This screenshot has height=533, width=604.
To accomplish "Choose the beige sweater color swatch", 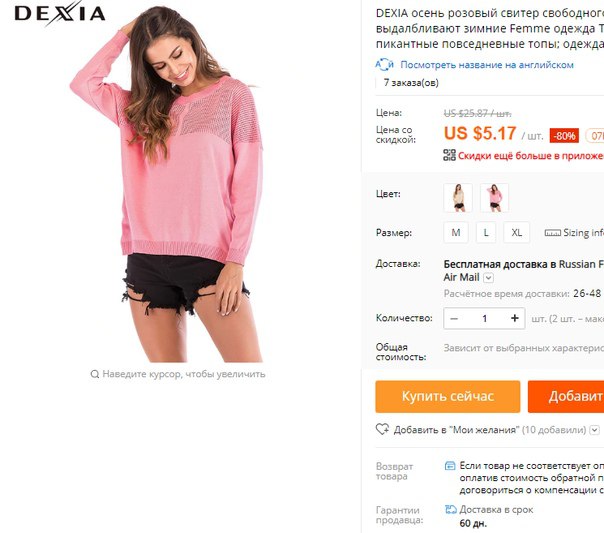I will (x=458, y=198).
